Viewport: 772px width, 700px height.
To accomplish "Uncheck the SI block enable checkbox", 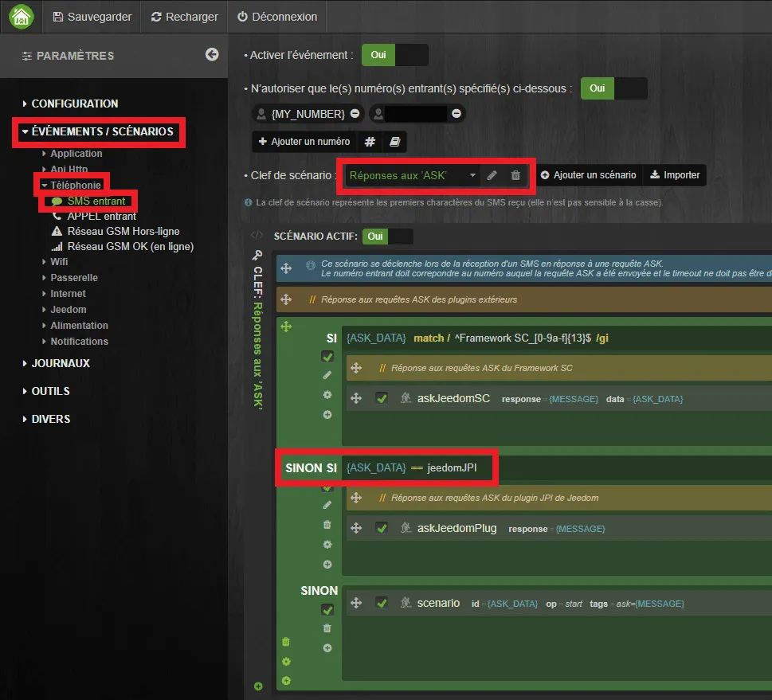I will coord(327,357).
